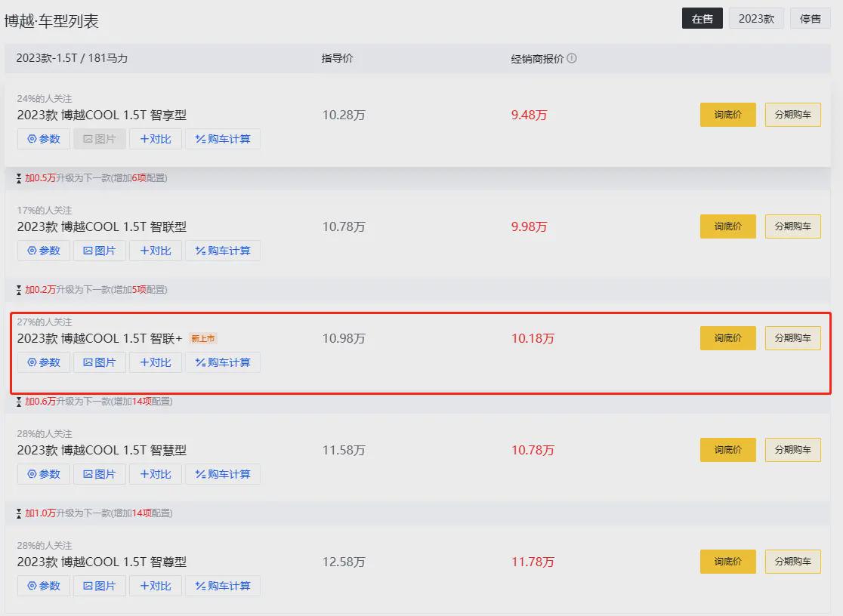View 图片 for 博越COOL 1.5T 智尊型
This screenshot has height=616, width=843.
(100, 586)
